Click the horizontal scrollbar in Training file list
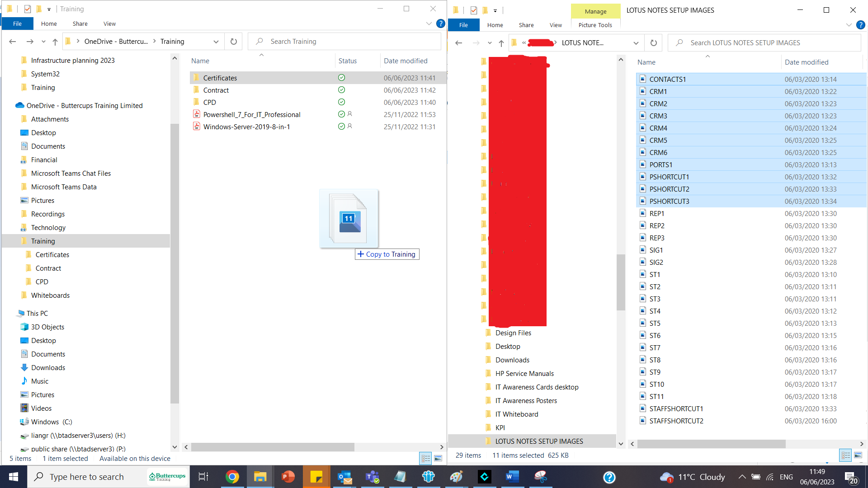The image size is (868, 488). (x=272, y=447)
